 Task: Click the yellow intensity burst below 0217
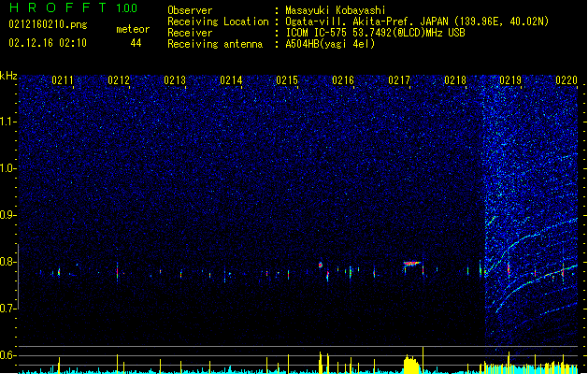pos(411,365)
